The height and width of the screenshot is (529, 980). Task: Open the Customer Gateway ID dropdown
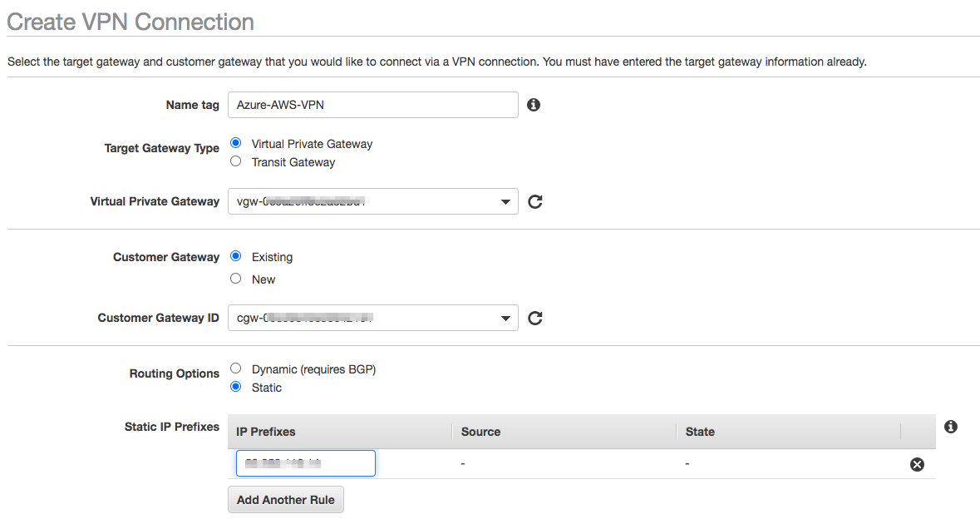click(x=505, y=318)
